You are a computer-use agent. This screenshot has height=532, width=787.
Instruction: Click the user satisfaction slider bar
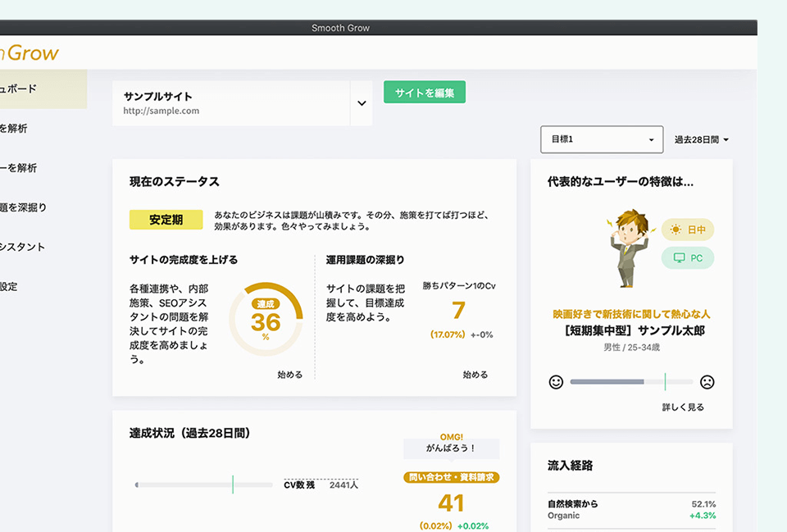pyautogui.click(x=631, y=382)
